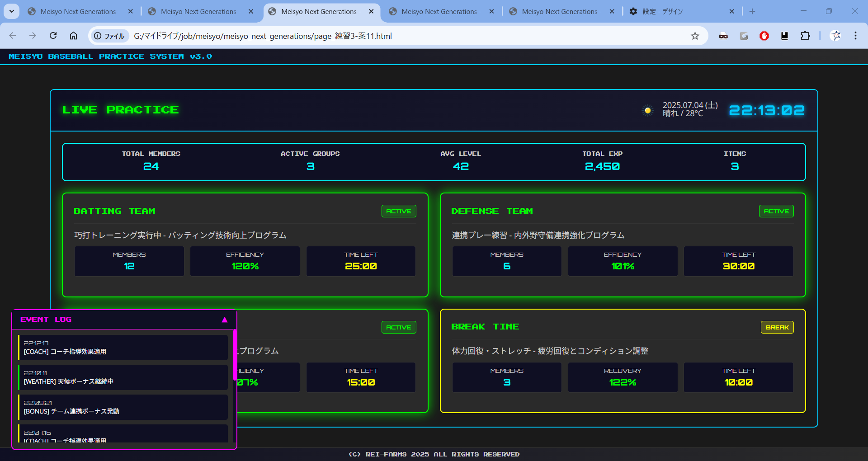Click the sunny weather icon
The image size is (868, 461).
[x=648, y=110]
